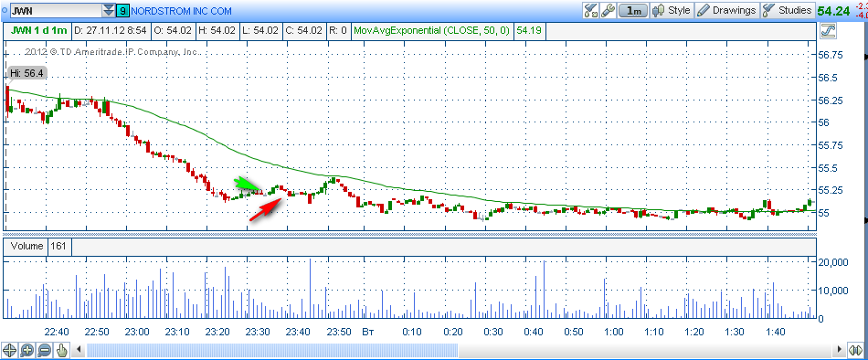Click the cyan color link box 9
Viewport: 868px width, 360px height.
[x=123, y=11]
